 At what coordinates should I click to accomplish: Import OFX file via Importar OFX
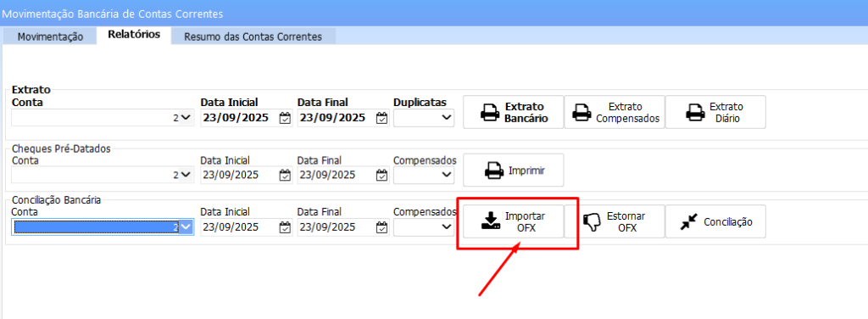point(513,221)
